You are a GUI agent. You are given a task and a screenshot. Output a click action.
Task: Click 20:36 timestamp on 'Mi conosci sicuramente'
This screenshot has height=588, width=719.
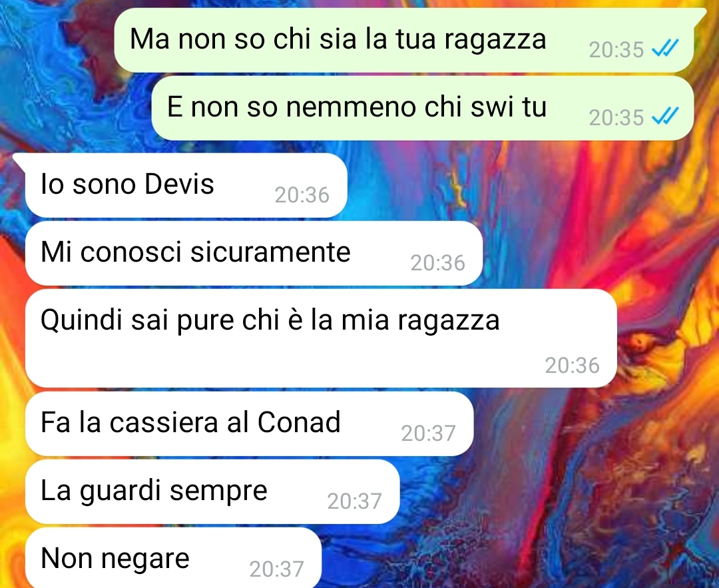[437, 263]
